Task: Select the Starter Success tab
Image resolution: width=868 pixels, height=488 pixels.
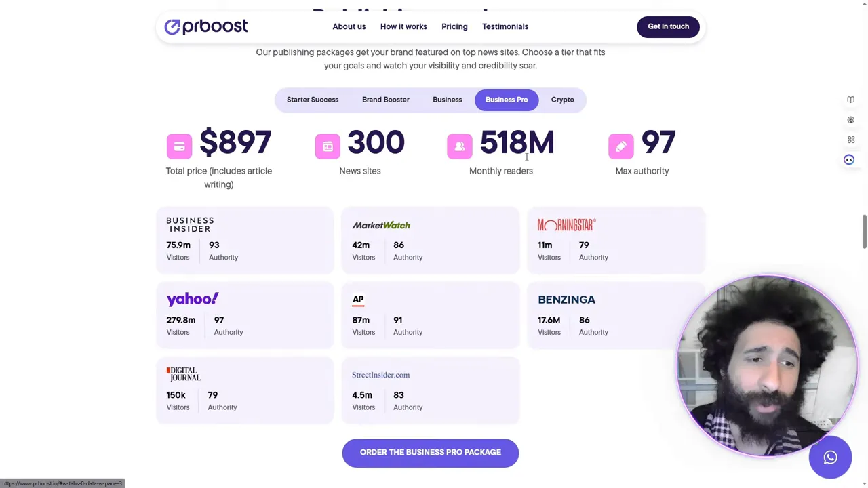Action: (313, 100)
